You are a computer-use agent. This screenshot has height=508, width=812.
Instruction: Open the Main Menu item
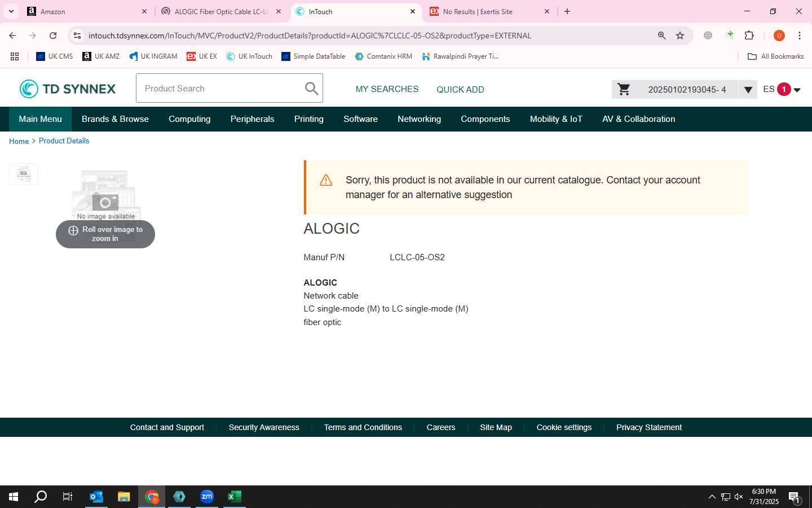(40, 119)
